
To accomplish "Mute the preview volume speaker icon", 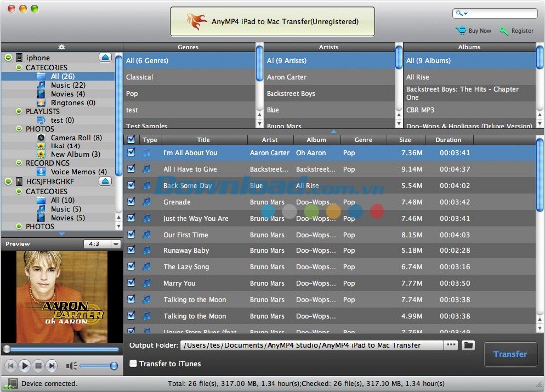I will (71, 365).
